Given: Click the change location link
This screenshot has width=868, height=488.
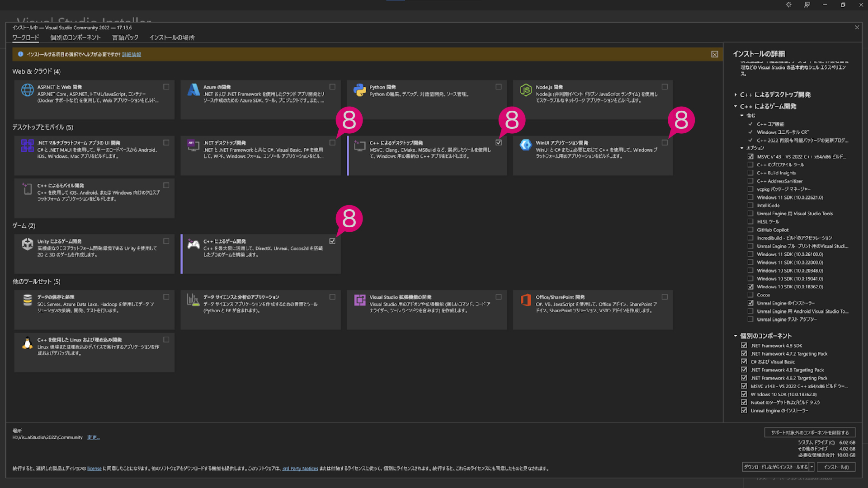Looking at the screenshot, I should 93,437.
